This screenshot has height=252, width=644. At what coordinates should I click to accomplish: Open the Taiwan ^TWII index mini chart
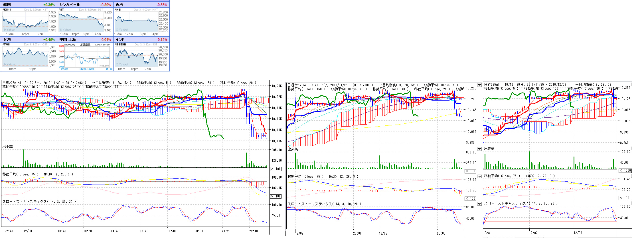point(26,56)
